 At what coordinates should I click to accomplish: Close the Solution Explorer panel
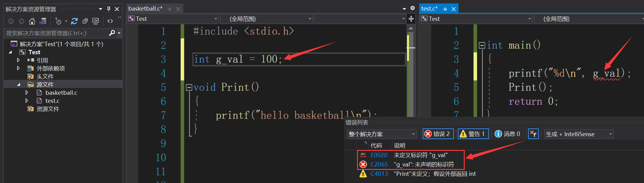click(x=117, y=9)
